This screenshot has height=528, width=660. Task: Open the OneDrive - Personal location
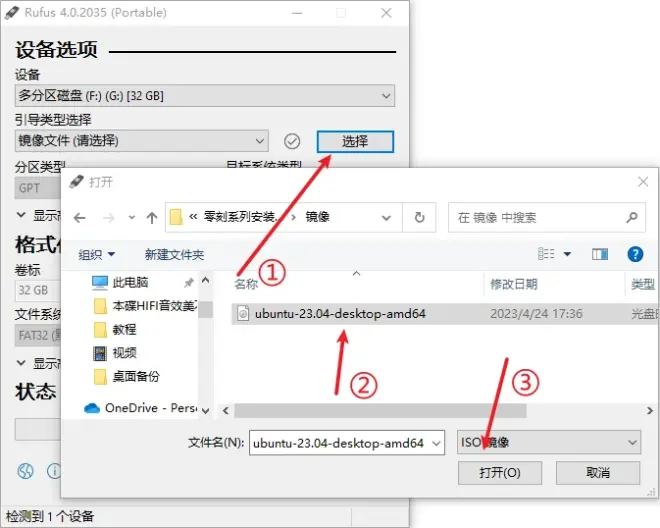[140, 408]
